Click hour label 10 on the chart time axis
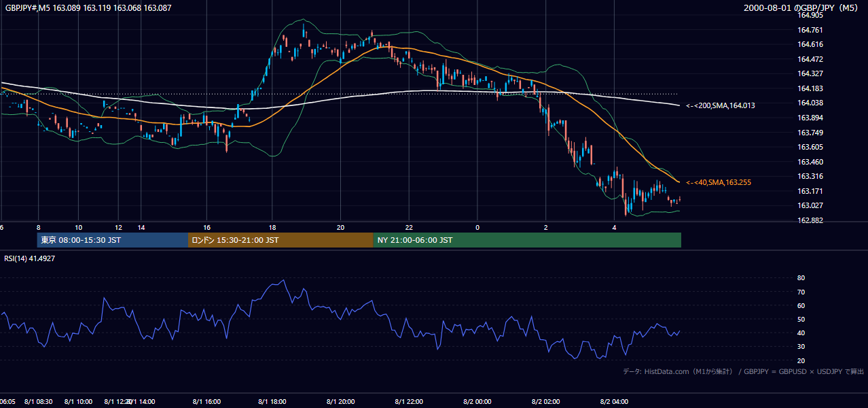Image resolution: width=868 pixels, height=408 pixels. [x=79, y=228]
